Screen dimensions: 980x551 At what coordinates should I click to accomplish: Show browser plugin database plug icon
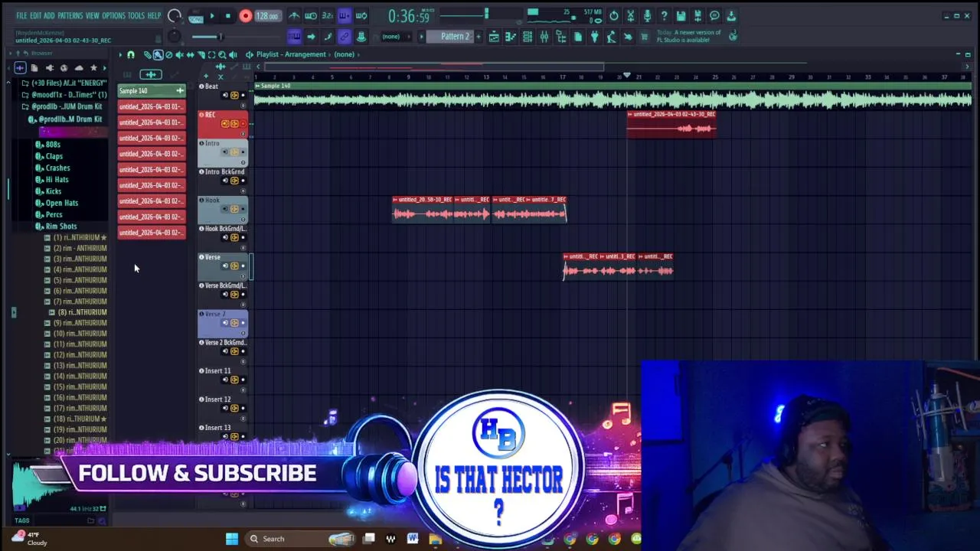pyautogui.click(x=49, y=67)
